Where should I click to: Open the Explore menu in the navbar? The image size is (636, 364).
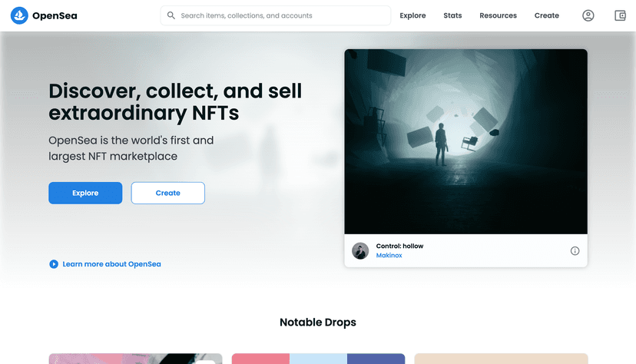pos(412,15)
